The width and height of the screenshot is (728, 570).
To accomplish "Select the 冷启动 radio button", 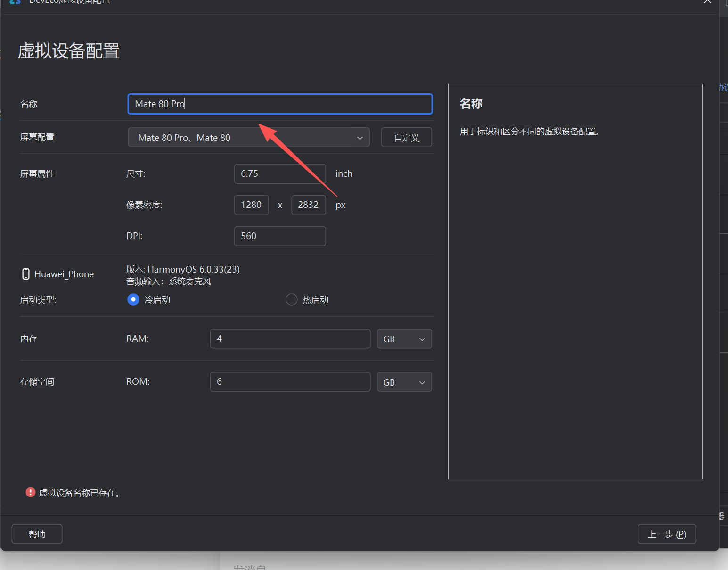I will (x=133, y=299).
